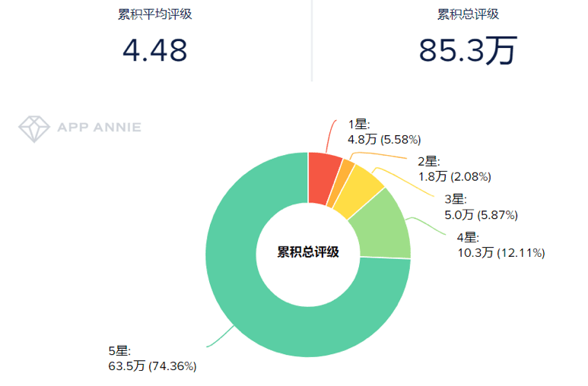Click the 4.8万 (5.58%) value
The image size is (588, 386).
tap(384, 139)
